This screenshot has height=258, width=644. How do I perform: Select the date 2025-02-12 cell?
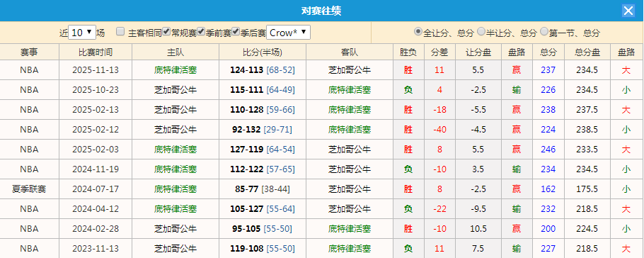(x=96, y=129)
